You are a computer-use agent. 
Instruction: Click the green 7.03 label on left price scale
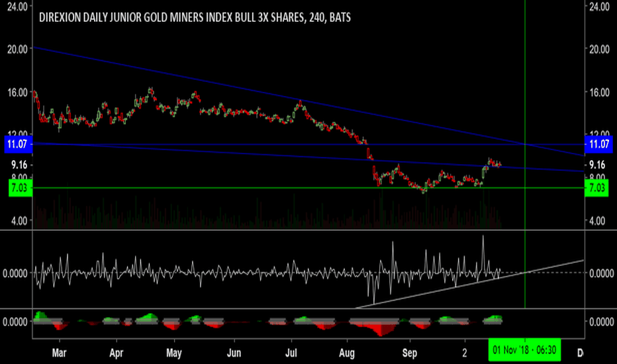click(x=20, y=188)
